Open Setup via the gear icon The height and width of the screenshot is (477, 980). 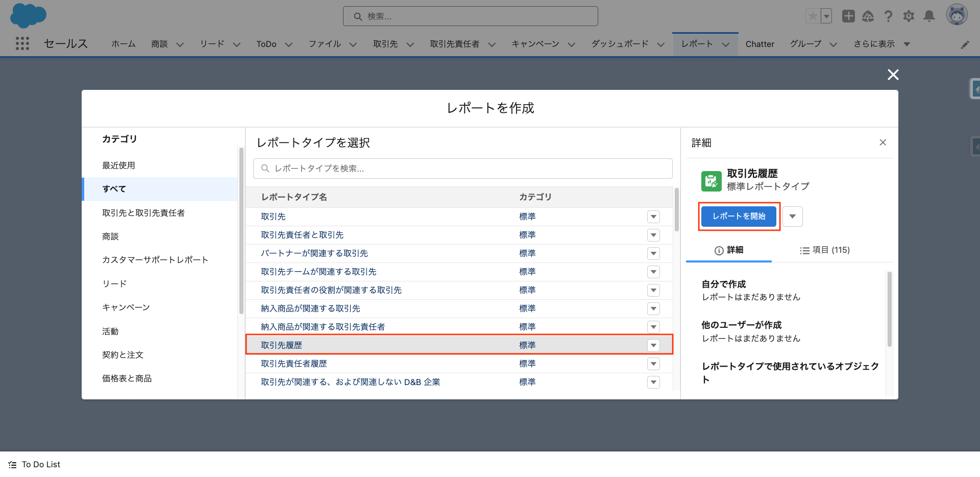[909, 16]
